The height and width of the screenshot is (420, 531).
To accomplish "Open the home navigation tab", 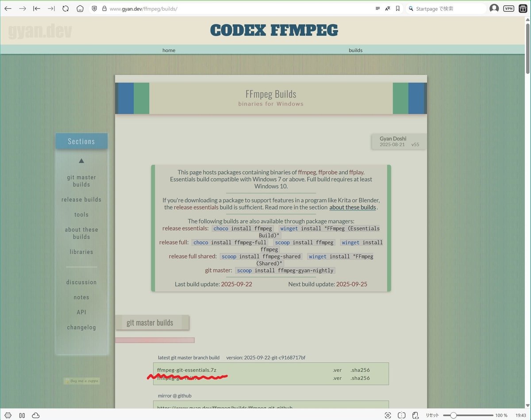I will tap(169, 50).
